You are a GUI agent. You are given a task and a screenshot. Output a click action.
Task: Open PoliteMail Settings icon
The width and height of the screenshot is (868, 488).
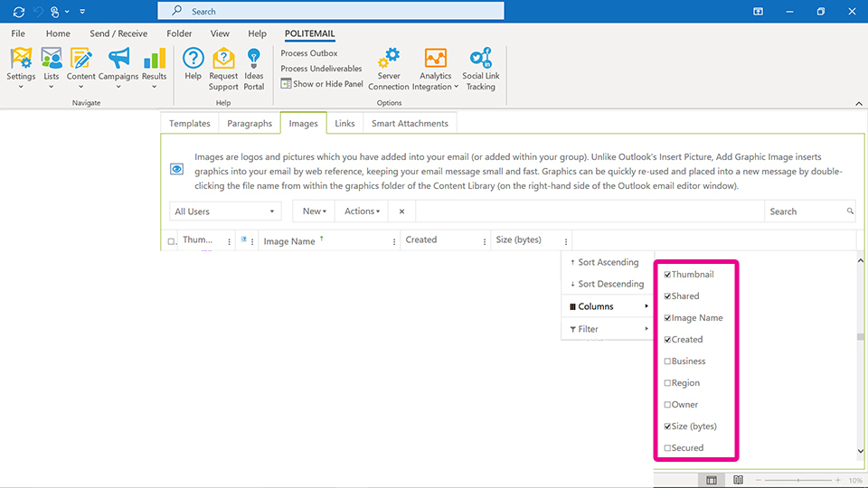pos(21,60)
